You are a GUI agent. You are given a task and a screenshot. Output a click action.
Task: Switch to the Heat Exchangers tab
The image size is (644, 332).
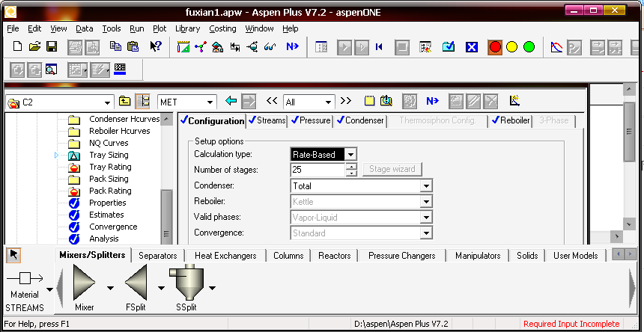coord(225,256)
